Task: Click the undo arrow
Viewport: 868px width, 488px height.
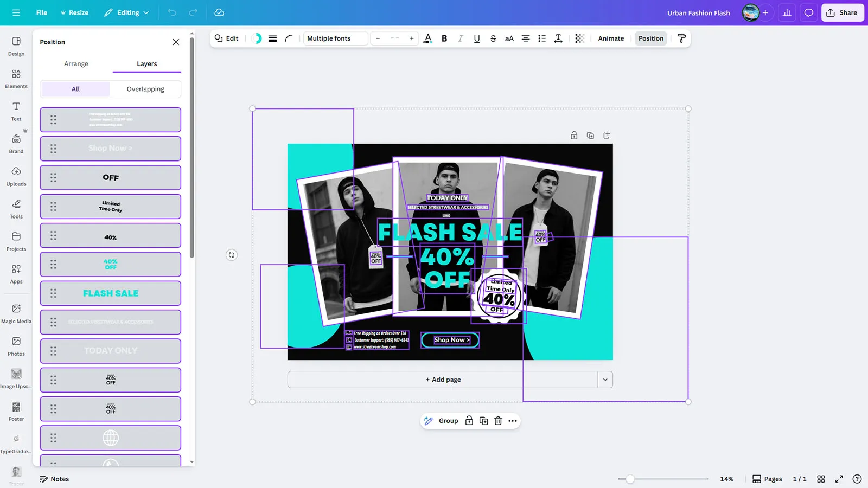Action: 172,13
